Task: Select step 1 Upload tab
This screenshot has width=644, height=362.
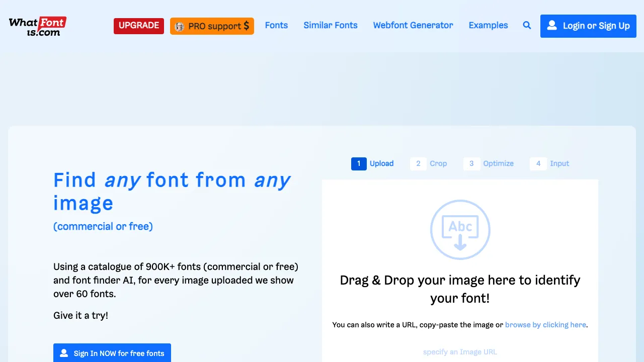Action: coord(373,163)
